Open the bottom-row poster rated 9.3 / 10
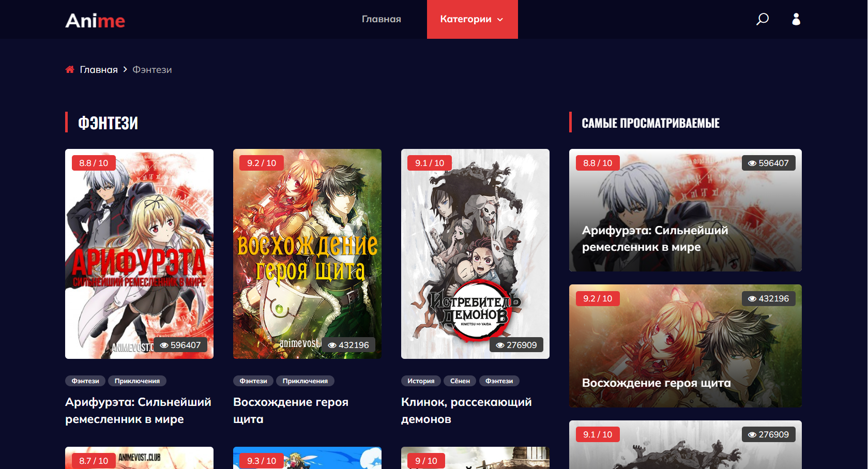 (x=307, y=458)
